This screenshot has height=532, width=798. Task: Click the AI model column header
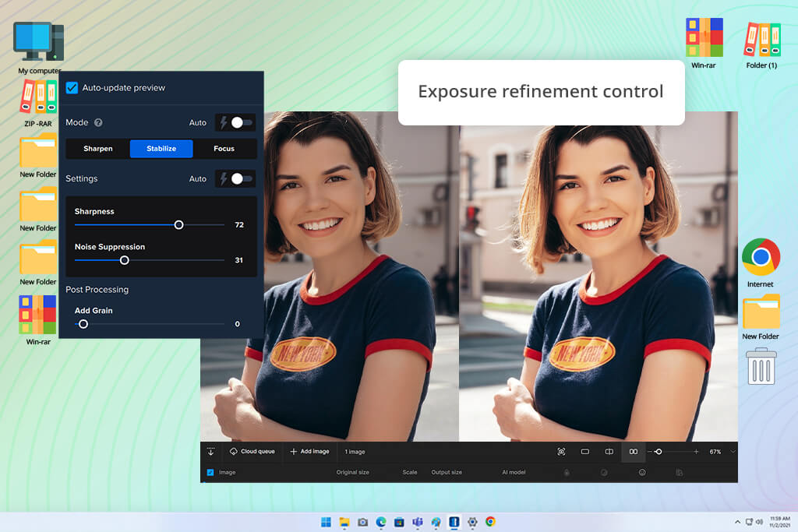click(x=514, y=473)
